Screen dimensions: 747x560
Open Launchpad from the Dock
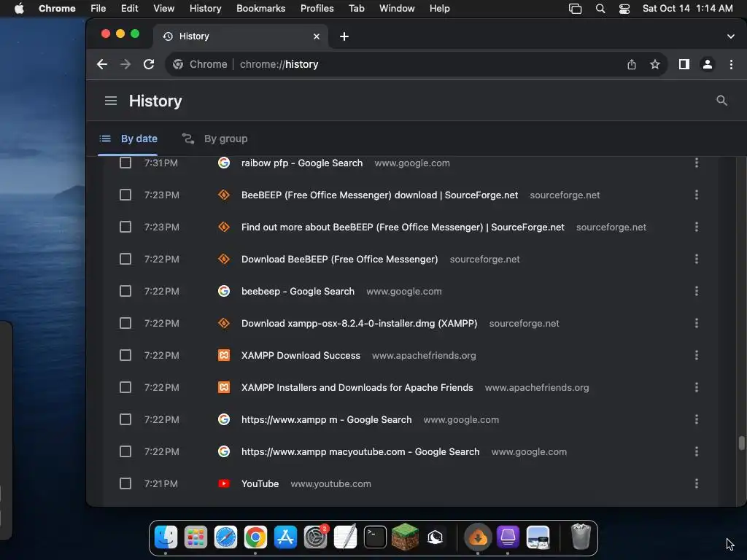196,537
